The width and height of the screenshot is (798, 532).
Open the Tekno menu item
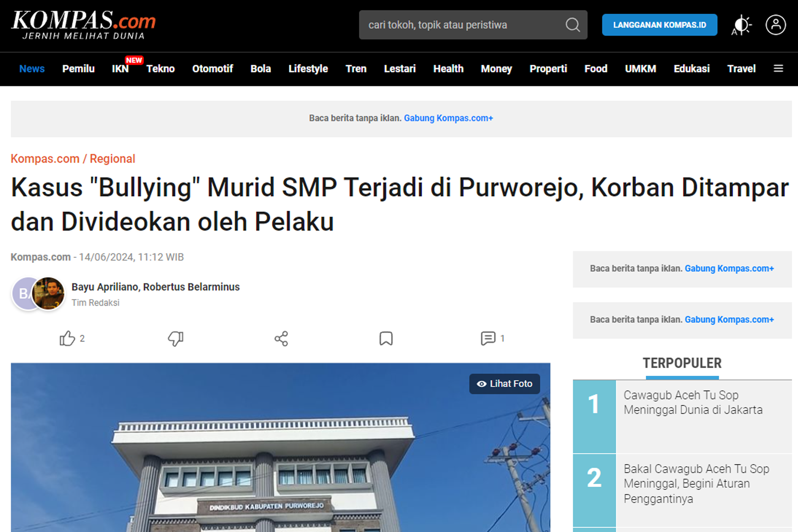tap(160, 68)
